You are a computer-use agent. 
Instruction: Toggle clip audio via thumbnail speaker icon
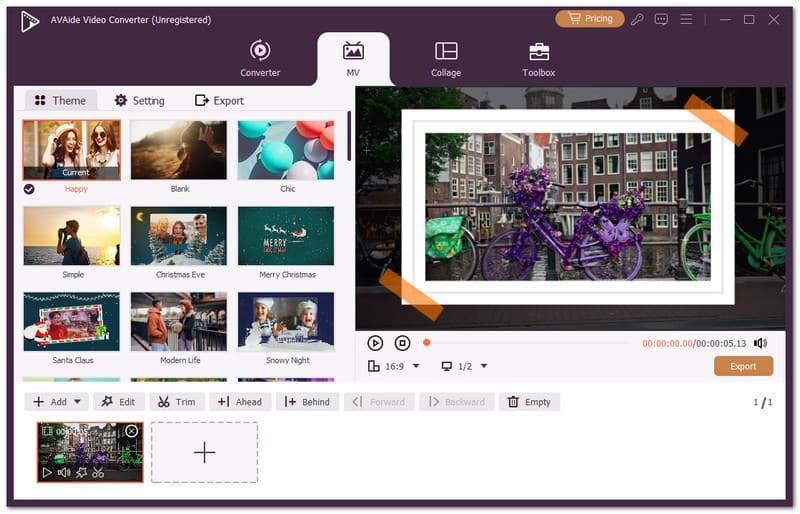tap(64, 473)
